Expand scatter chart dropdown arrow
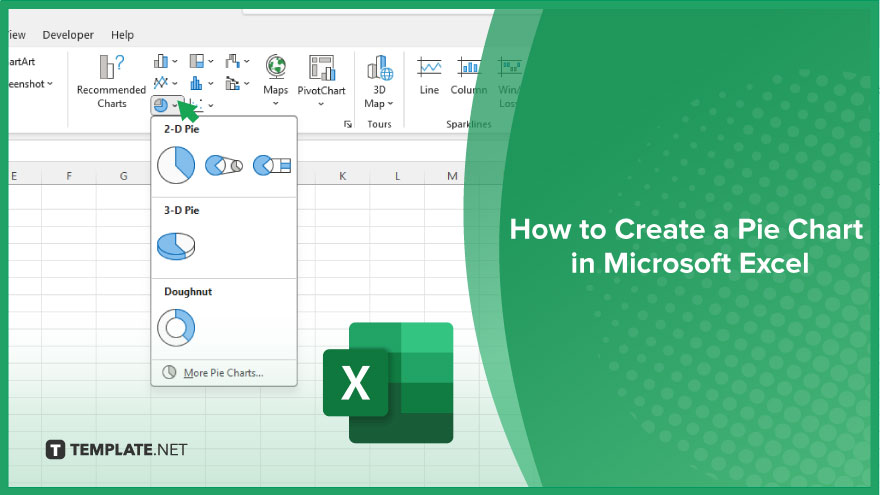 (211, 106)
